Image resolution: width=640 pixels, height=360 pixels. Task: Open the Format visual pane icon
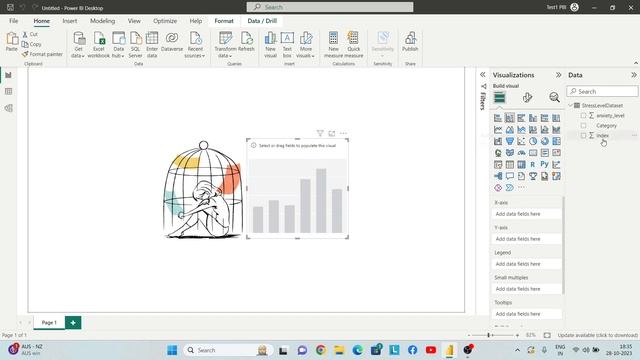point(527,97)
